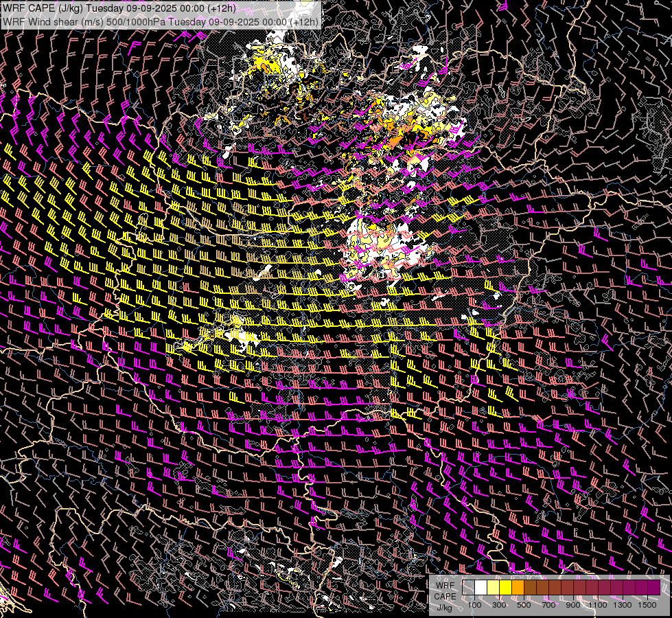The width and height of the screenshot is (672, 618).
Task: Click the legend value 1500
Action: pos(647,605)
